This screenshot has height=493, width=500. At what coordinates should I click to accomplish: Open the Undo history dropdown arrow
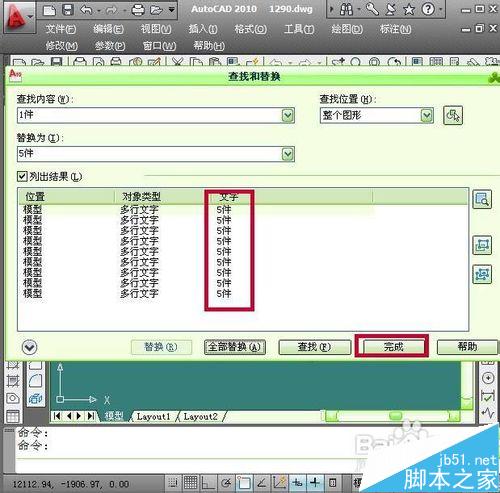(99, 11)
